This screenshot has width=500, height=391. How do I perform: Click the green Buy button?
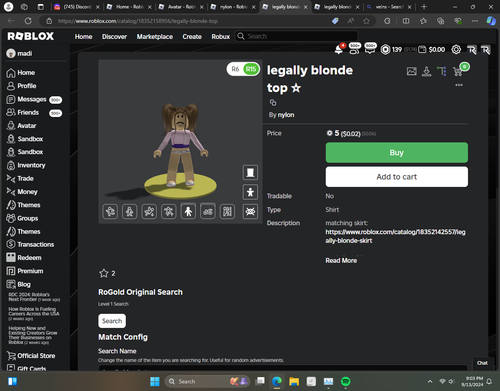click(x=397, y=153)
